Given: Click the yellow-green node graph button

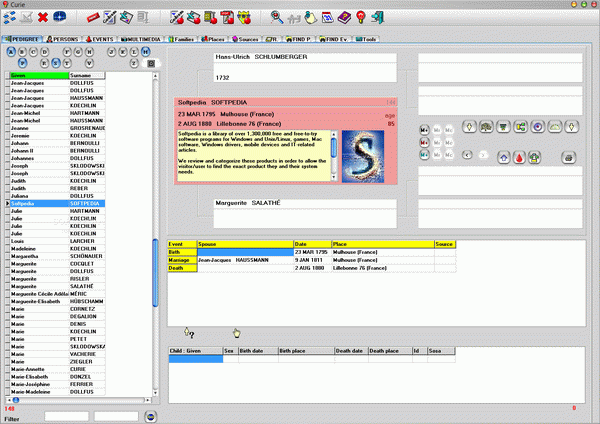Looking at the screenshot, I should coord(521,127).
